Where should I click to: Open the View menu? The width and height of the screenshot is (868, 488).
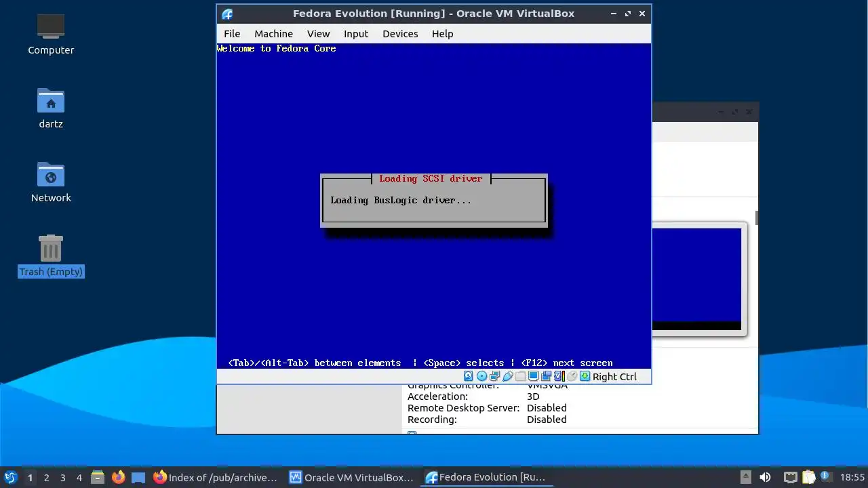(x=318, y=34)
